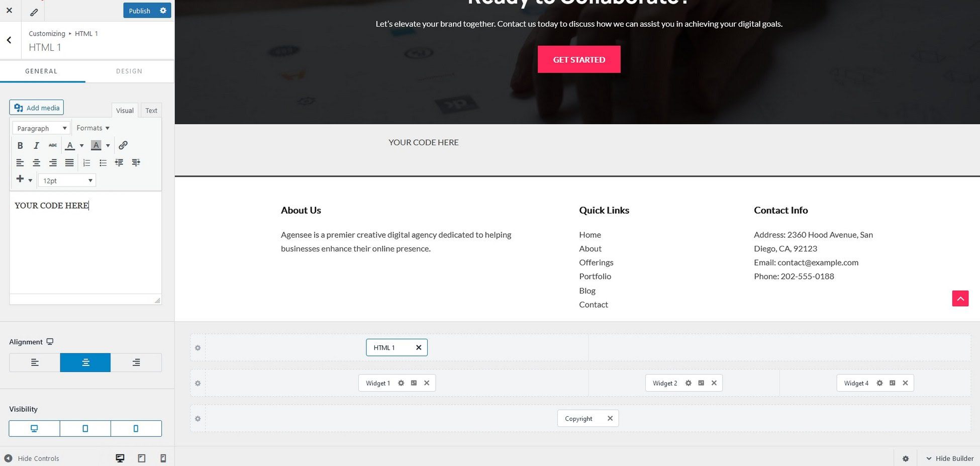Open the plus insert menu in editor
980x466 pixels.
pos(24,179)
